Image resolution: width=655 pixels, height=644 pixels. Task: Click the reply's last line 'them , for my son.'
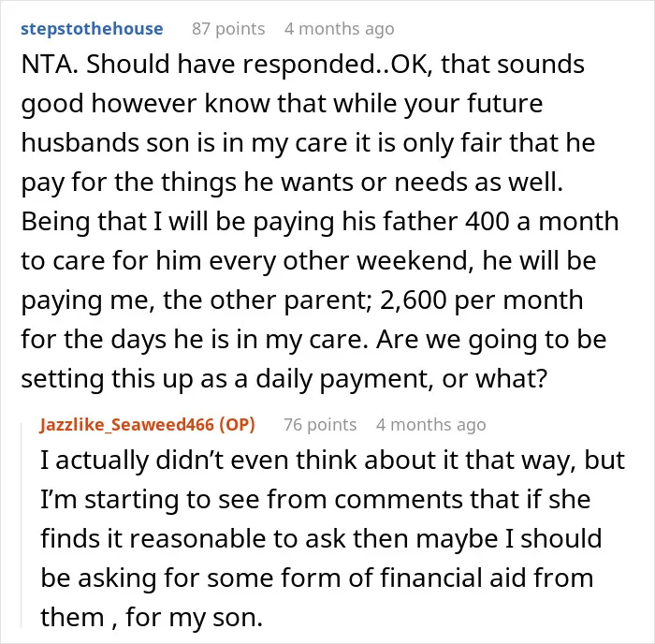click(x=152, y=617)
